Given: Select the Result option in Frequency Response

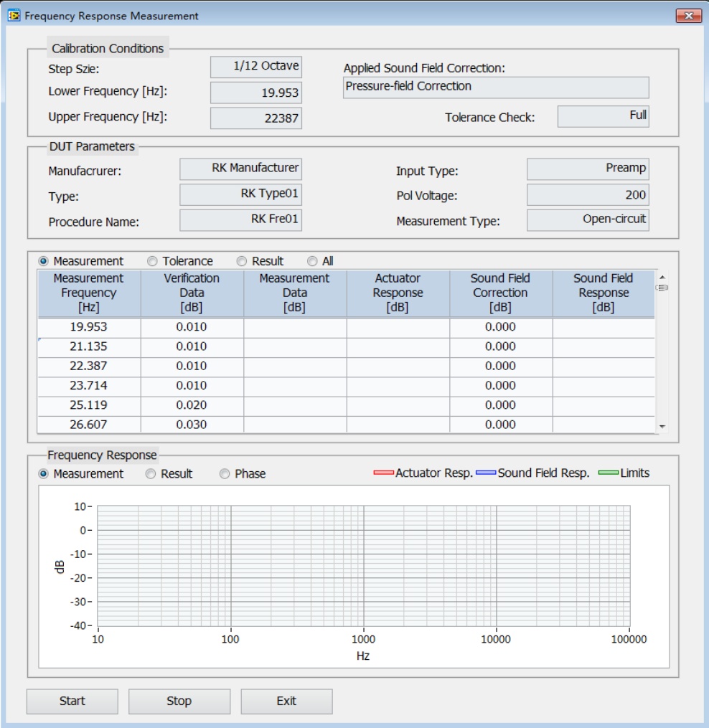Looking at the screenshot, I should click(x=151, y=474).
